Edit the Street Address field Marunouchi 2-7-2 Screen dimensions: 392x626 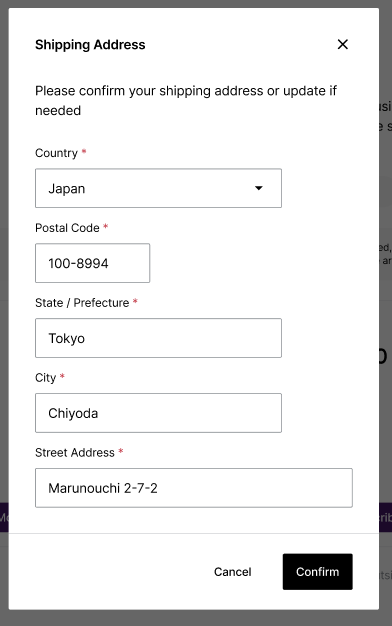(194, 488)
